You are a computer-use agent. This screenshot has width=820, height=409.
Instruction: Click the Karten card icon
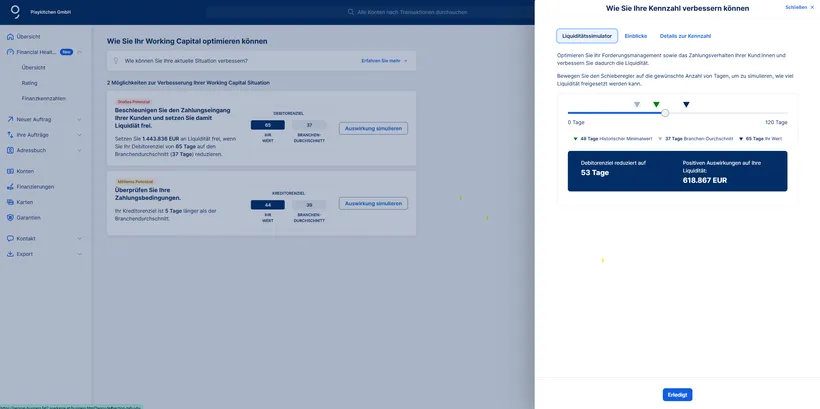point(10,202)
